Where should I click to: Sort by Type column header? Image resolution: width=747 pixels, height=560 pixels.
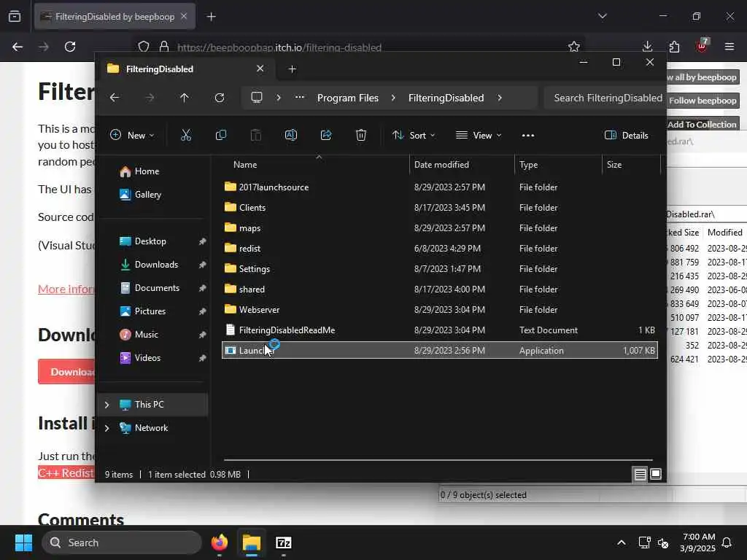pos(528,164)
